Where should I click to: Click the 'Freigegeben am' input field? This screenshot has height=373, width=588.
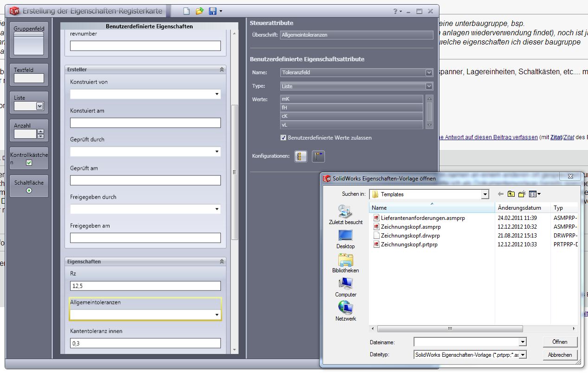pyautogui.click(x=145, y=238)
